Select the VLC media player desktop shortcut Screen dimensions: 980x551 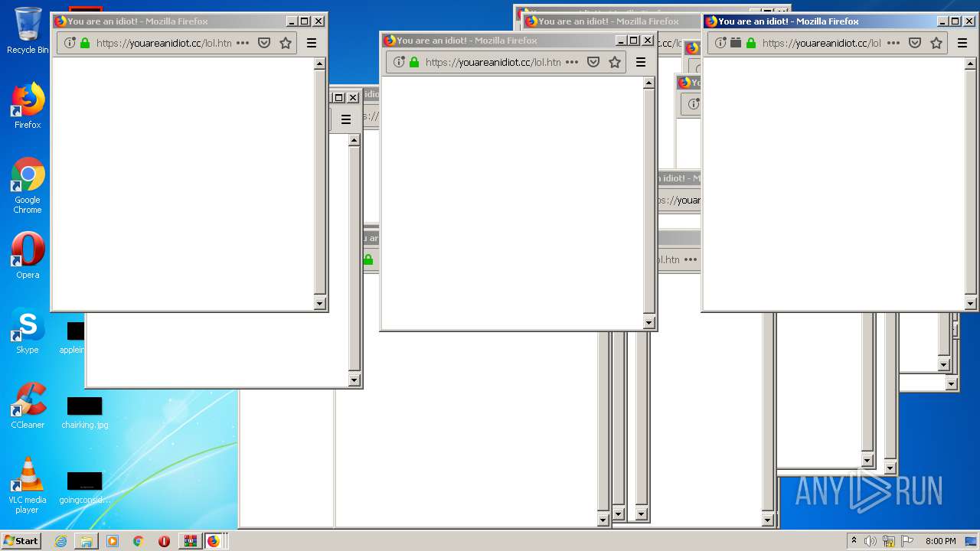click(28, 485)
